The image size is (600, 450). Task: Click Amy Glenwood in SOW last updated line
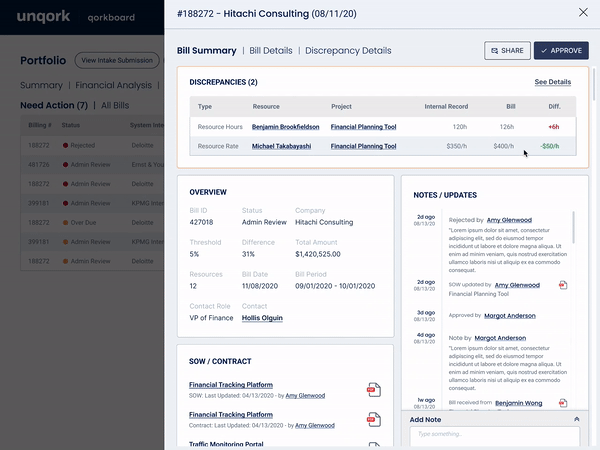305,396
